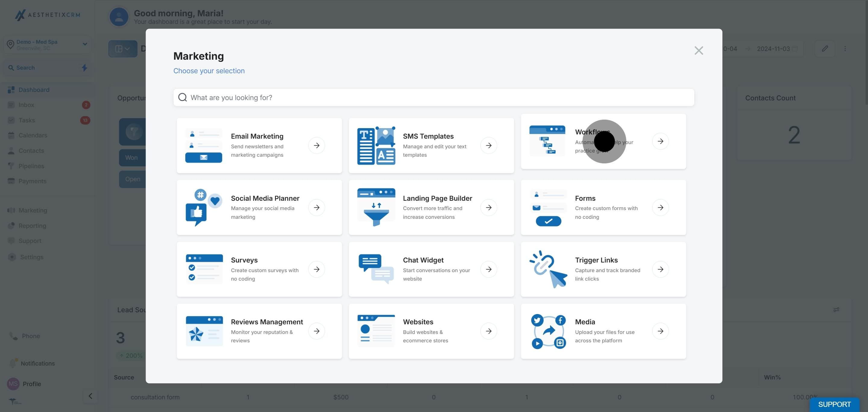Open the Social Media Planner arrow button
Screen dimensions: 868x412
pyautogui.click(x=316, y=208)
